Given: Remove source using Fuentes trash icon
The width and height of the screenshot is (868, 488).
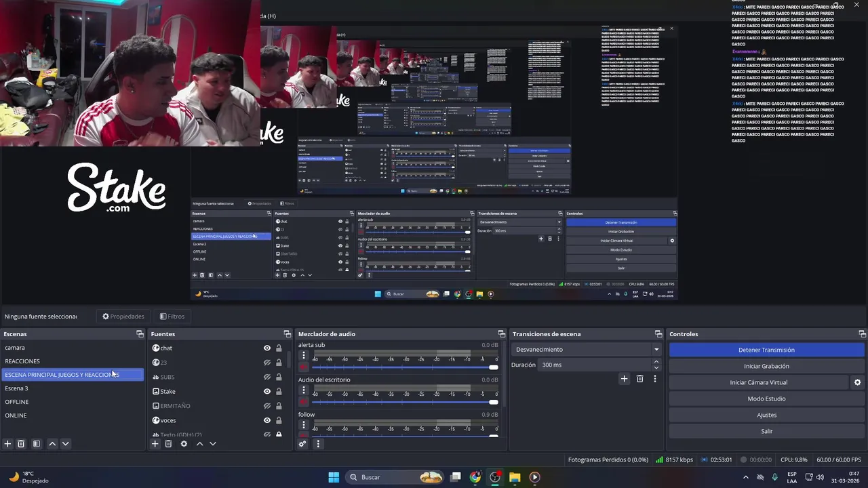Looking at the screenshot, I should coord(168,444).
